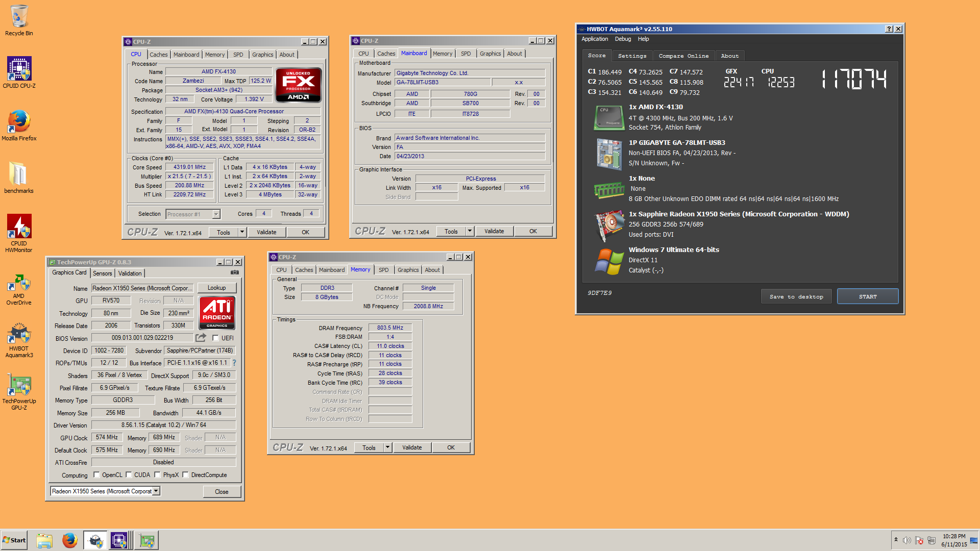Expand Tools dropdown arrow in Mainboard window
Viewport: 980px width, 551px height.
click(x=470, y=231)
